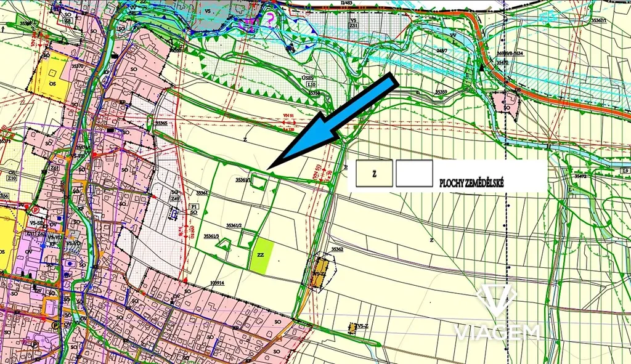Select the empty white legend box
Viewport: 631px width, 364px height.
pos(414,174)
